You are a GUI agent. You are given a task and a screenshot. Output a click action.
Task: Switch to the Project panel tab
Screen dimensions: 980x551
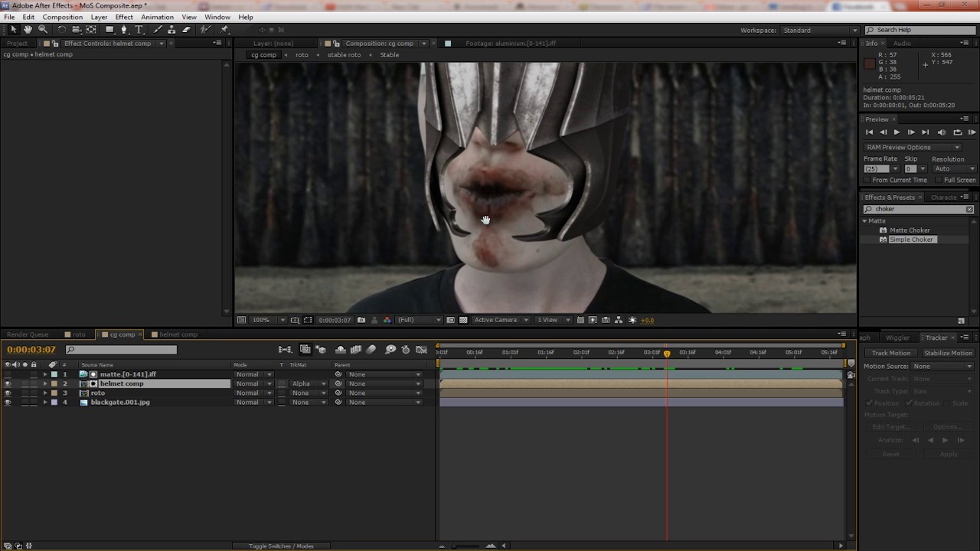pyautogui.click(x=18, y=44)
